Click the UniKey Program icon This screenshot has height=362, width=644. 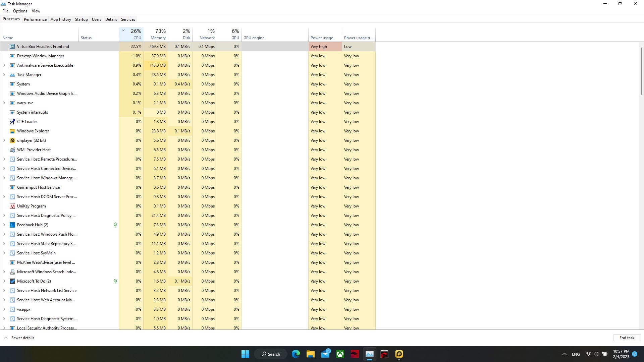[x=12, y=206]
